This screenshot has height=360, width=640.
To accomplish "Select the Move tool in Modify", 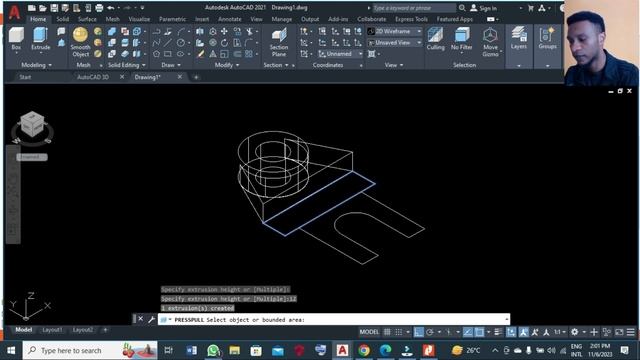I will pos(224,31).
